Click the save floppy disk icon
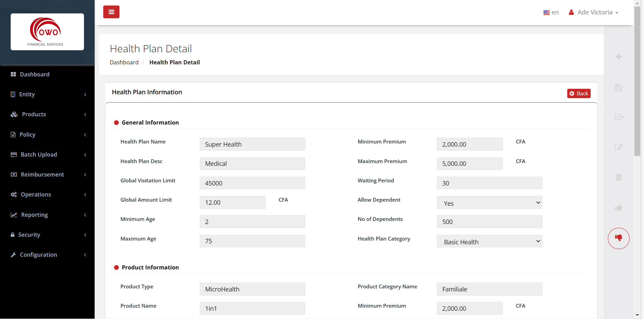Screen dimensions: 644x319 tap(619, 88)
